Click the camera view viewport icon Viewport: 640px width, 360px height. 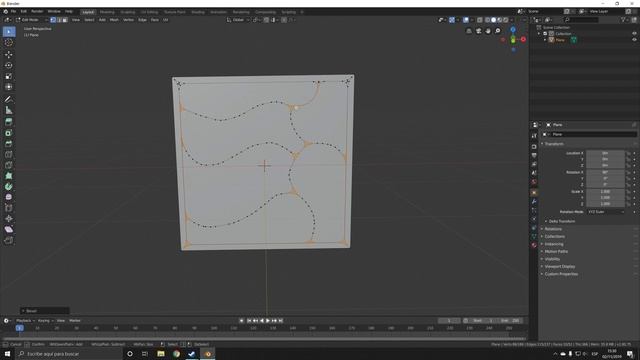pos(478,31)
